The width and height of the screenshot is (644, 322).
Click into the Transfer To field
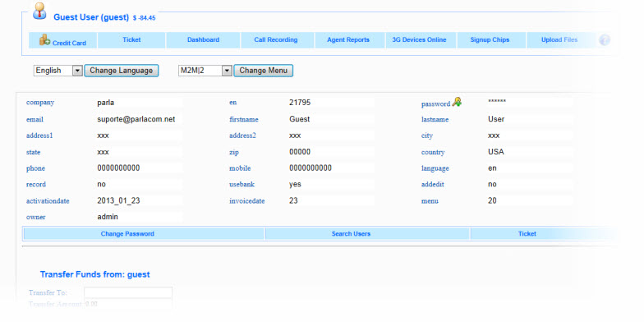point(128,292)
